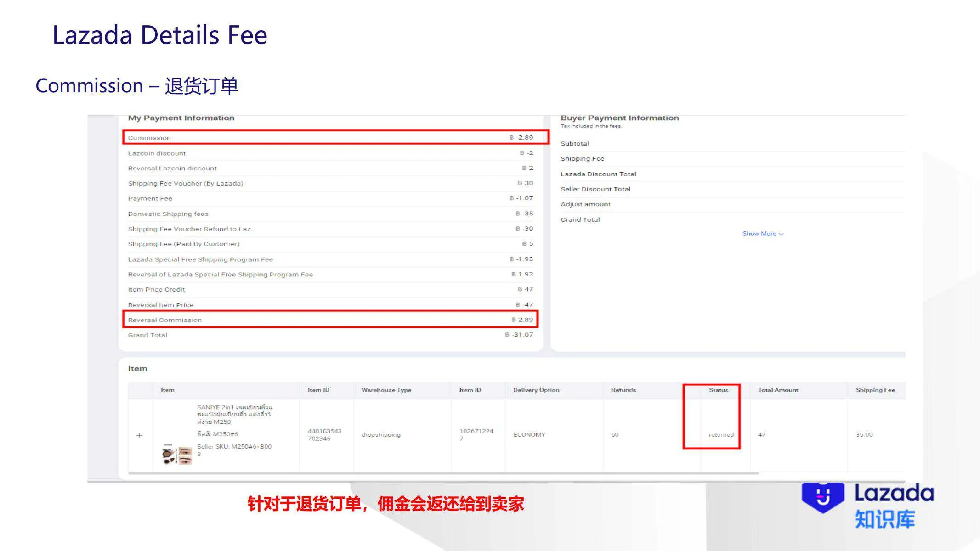Click the Warehouse Type column header

386,390
